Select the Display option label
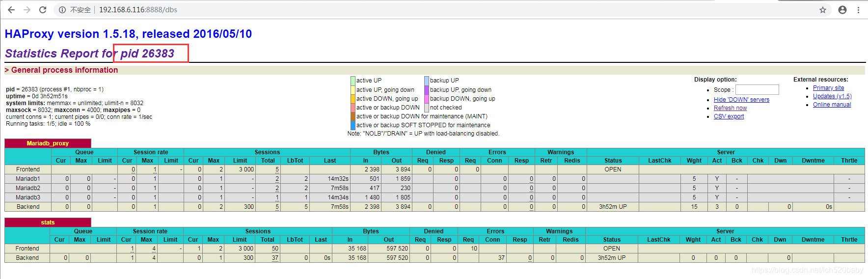 click(715, 80)
